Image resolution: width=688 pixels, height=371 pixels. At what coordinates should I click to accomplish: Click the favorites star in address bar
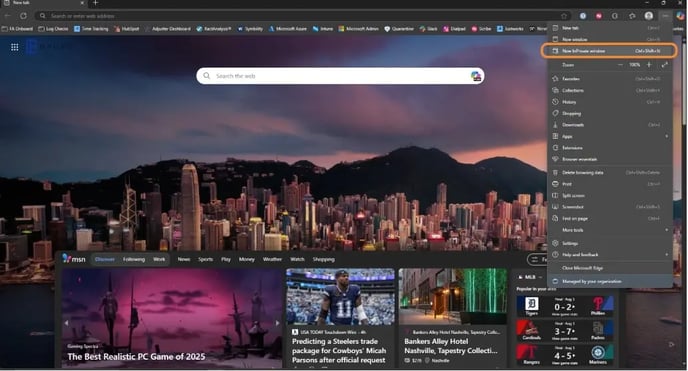point(564,16)
